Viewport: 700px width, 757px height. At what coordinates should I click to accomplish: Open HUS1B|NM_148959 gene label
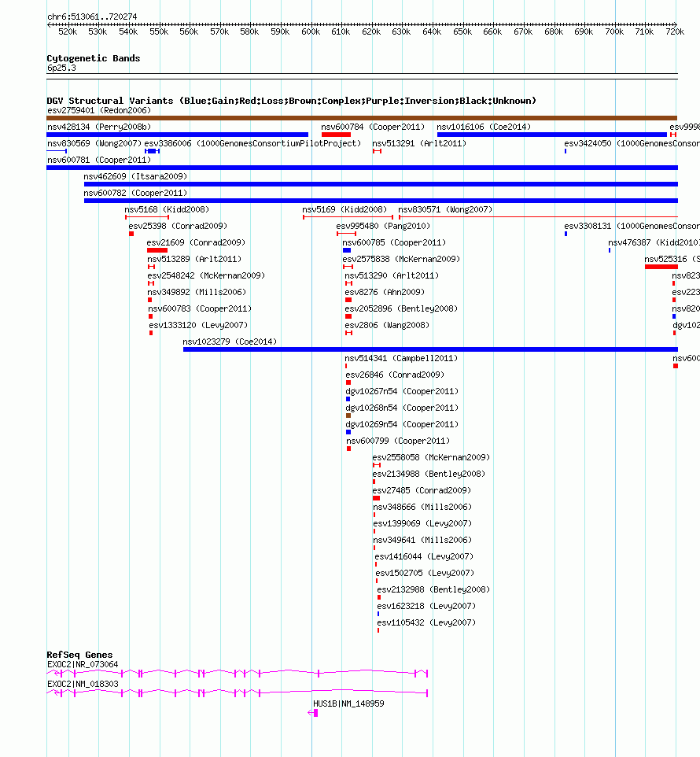(348, 704)
